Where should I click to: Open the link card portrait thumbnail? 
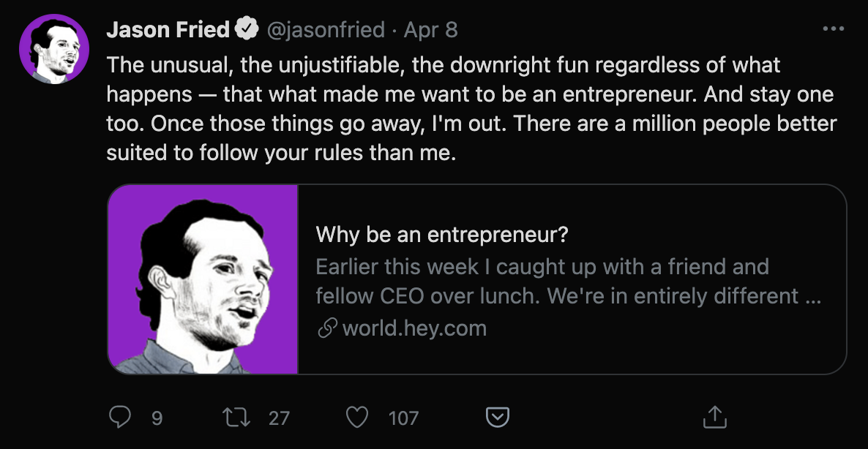coord(203,279)
